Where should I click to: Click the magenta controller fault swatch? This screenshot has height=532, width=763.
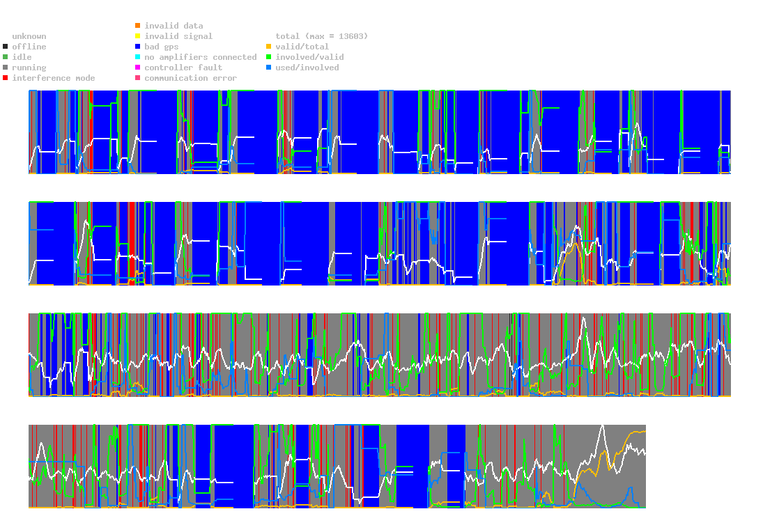click(x=138, y=68)
